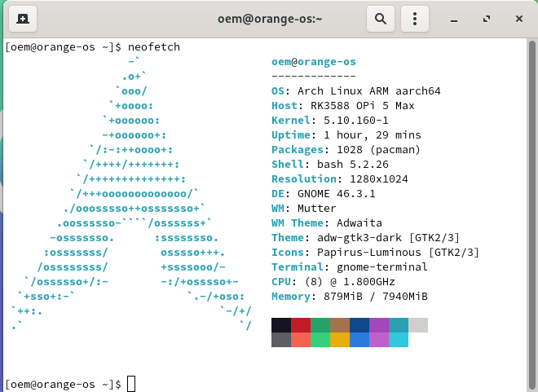Click the WM Theme line Adwaita
This screenshot has height=392, width=538.
coord(327,223)
